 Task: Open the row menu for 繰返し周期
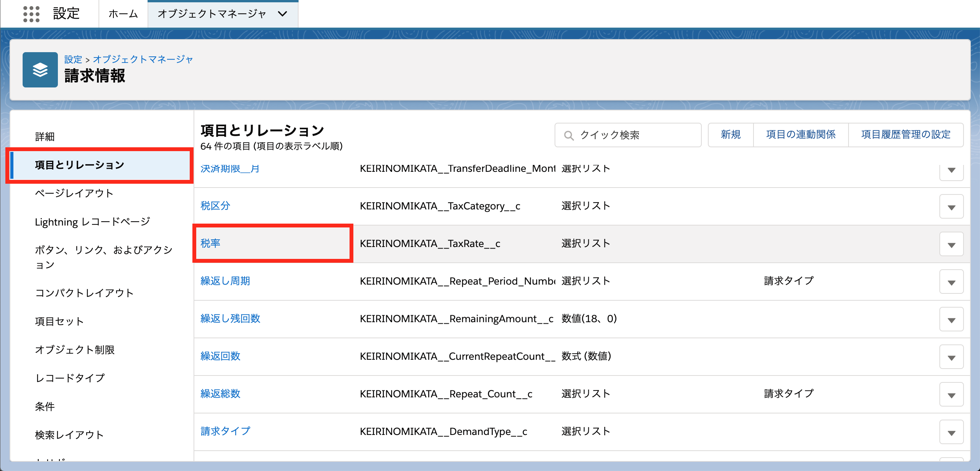[951, 282]
